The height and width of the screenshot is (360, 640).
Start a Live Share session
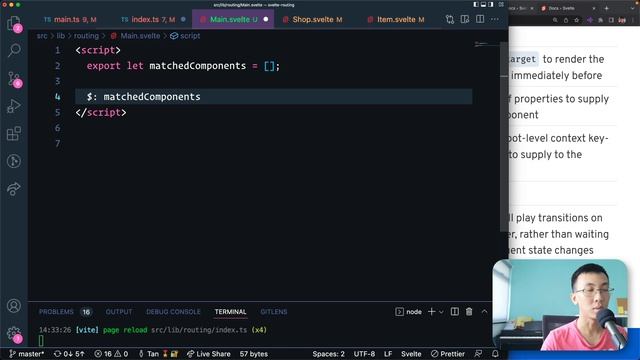coord(209,354)
